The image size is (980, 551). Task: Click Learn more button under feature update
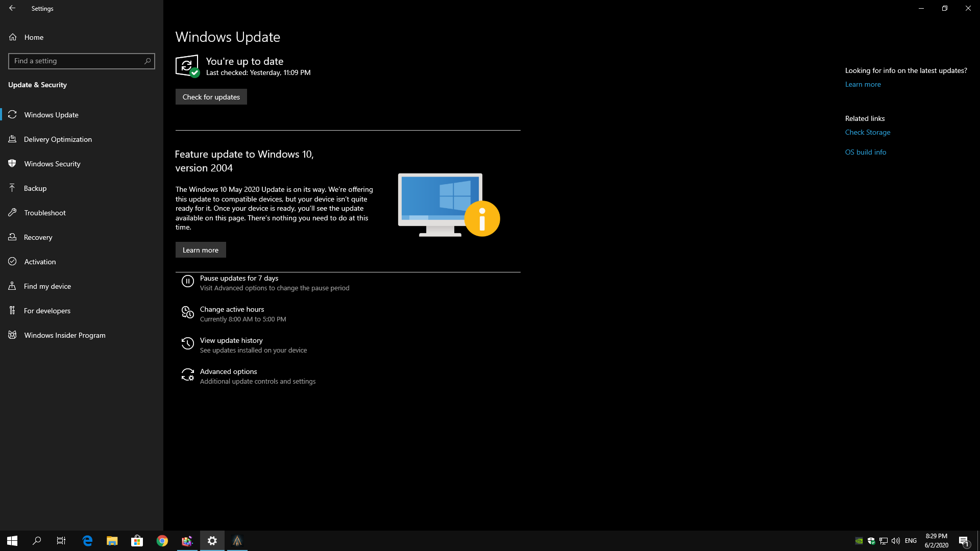coord(201,250)
